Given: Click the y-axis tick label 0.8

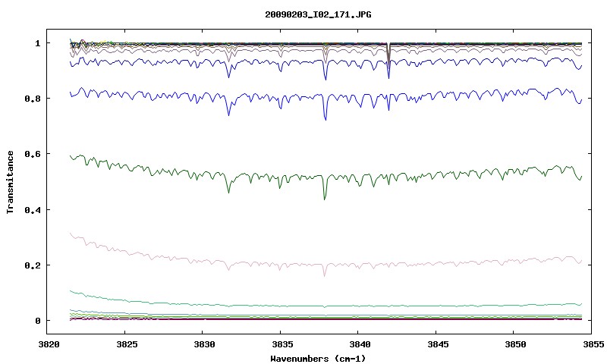Looking at the screenshot, I should (x=33, y=99).
